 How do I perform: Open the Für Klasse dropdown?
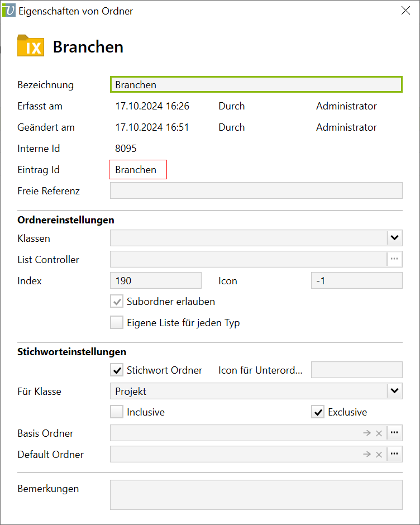394,391
